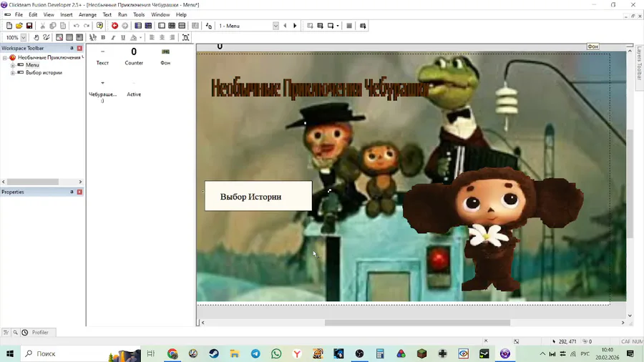Go to next frame arrow
The height and width of the screenshot is (362, 644).
(295, 26)
